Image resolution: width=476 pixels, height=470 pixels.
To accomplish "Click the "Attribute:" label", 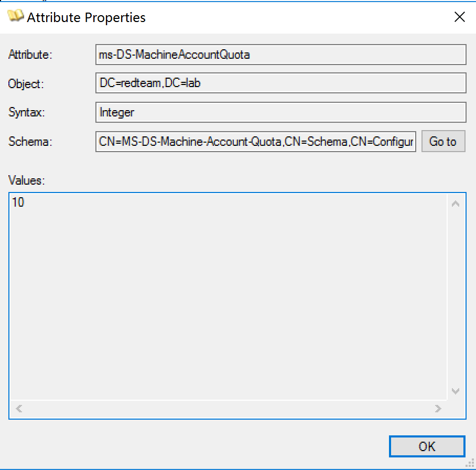I will (x=30, y=54).
